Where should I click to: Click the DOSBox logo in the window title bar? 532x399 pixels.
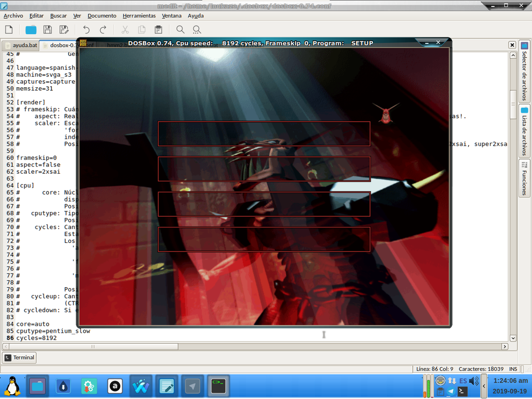point(83,43)
